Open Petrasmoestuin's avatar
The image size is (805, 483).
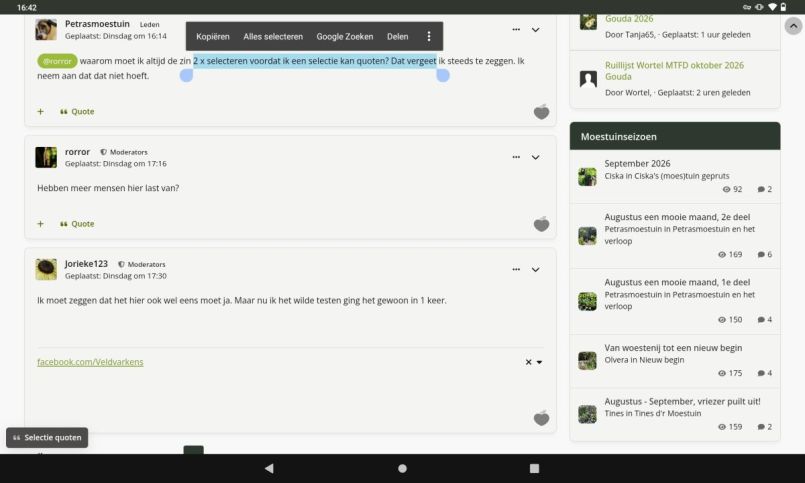[46, 29]
